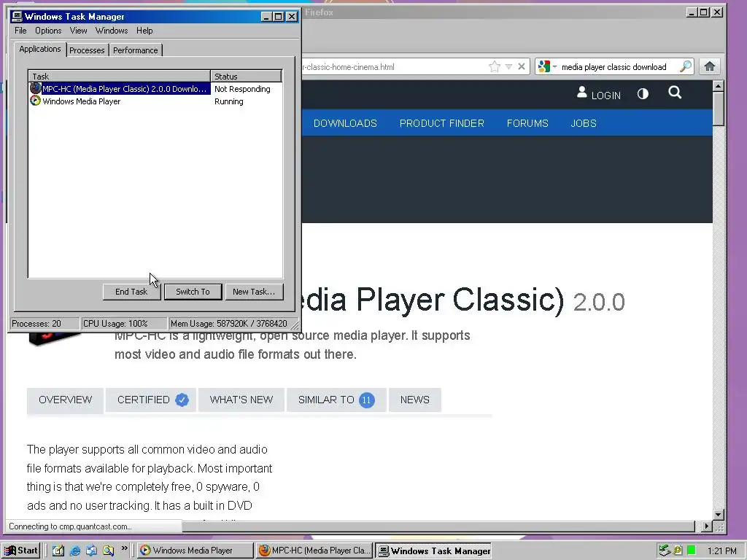
Task: Expand the Quick Launch overflow chevron
Action: coord(124,548)
